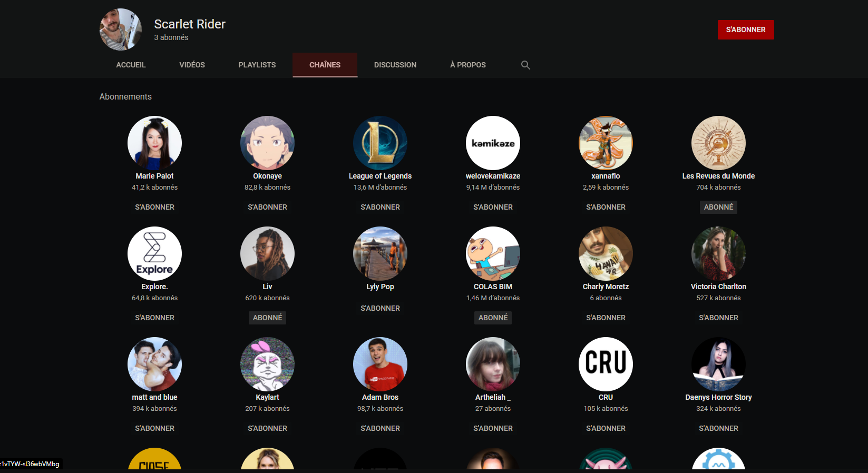
Task: Open Les Revues du Monde channel logo
Action: pos(718,143)
